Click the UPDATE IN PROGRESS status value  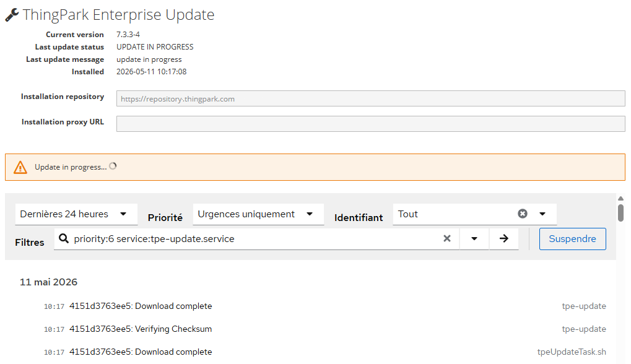click(155, 47)
